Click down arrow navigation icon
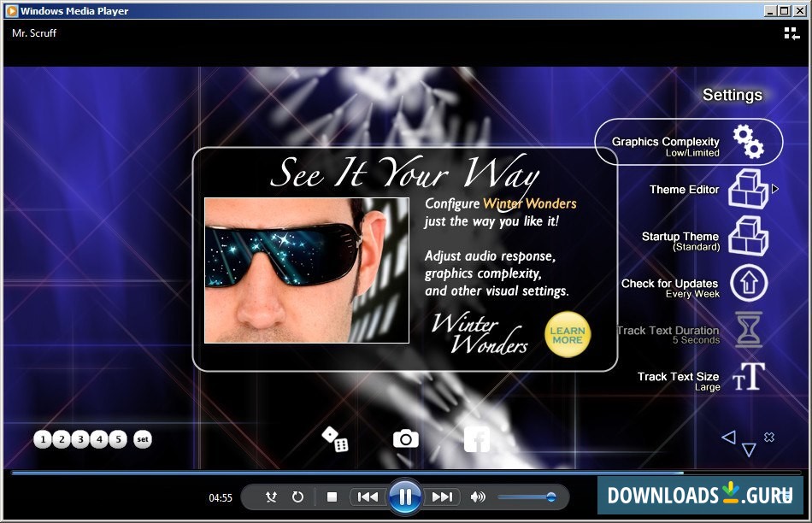This screenshot has width=812, height=523. [x=749, y=450]
